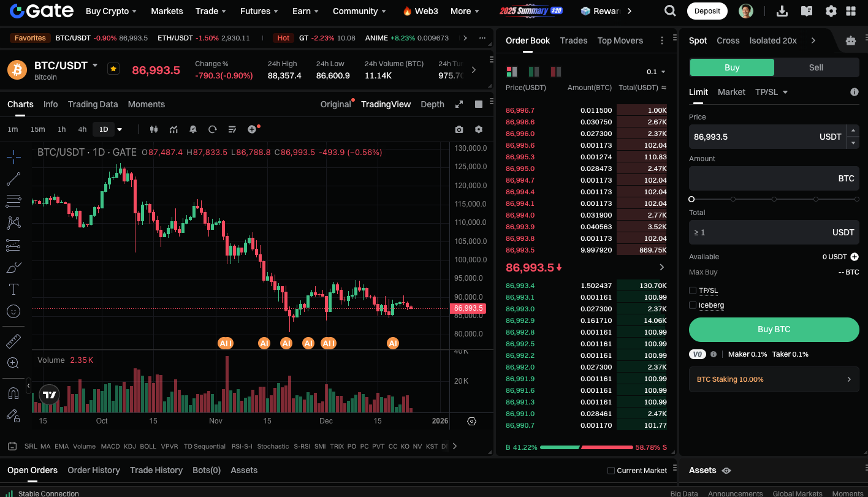Toggle visibility of Assets balances
Image resolution: width=868 pixels, height=497 pixels.
pyautogui.click(x=726, y=471)
